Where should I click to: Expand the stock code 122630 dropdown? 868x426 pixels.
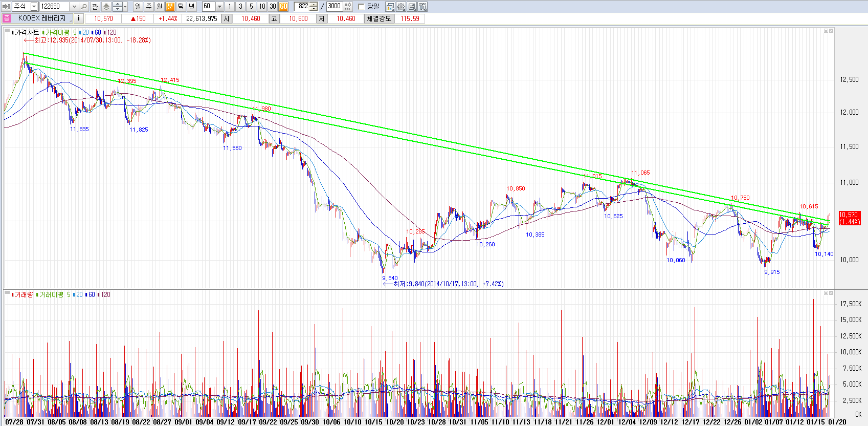tap(74, 7)
